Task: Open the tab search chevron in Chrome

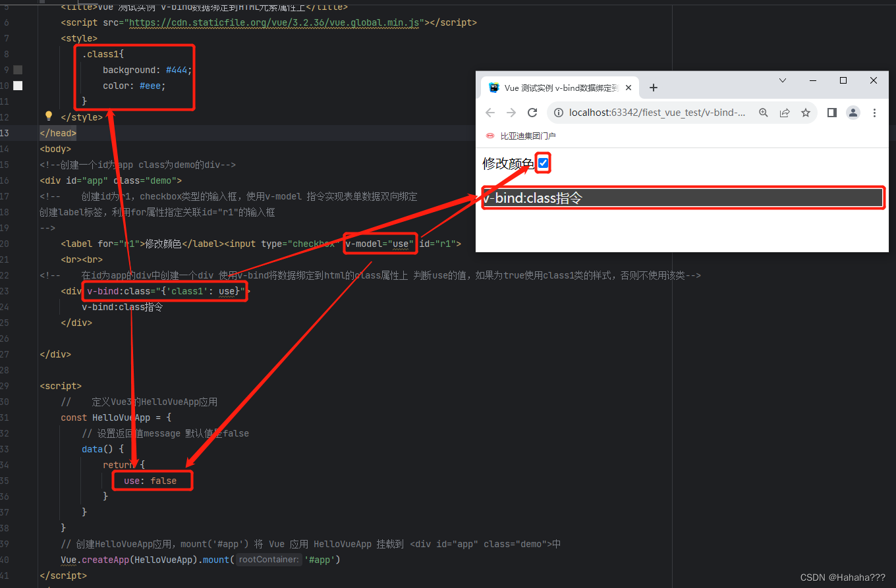Action: (783, 80)
